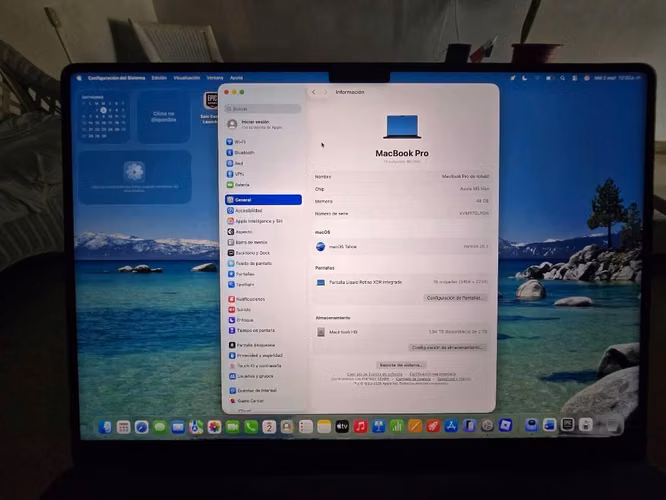The width and height of the screenshot is (666, 500).
Task: Open Mail from the Dock
Action: click(178, 427)
